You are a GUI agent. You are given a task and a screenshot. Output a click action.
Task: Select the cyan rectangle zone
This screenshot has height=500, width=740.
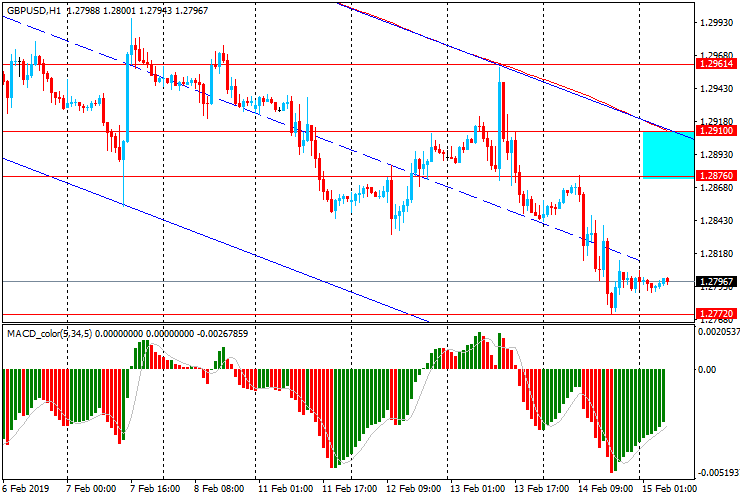[x=668, y=154]
